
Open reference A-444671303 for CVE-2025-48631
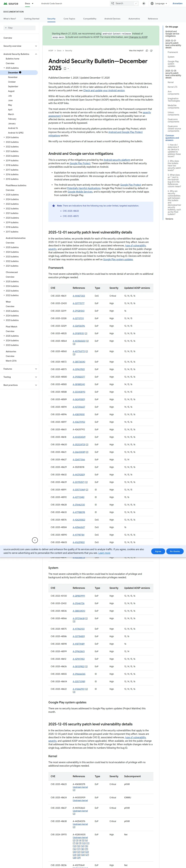click(79, 296)
